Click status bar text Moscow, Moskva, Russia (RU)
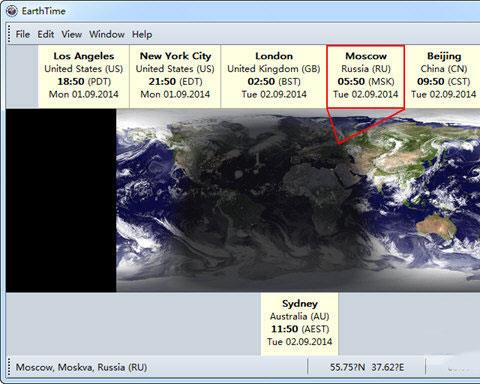The width and height of the screenshot is (480, 384). click(x=81, y=368)
